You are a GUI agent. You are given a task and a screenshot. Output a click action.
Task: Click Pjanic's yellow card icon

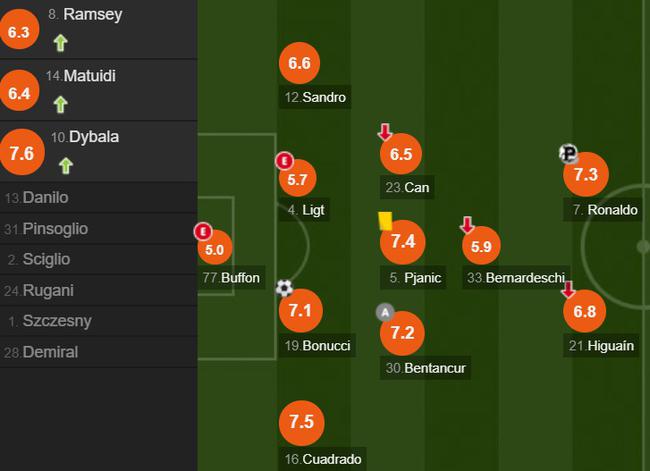pos(385,221)
